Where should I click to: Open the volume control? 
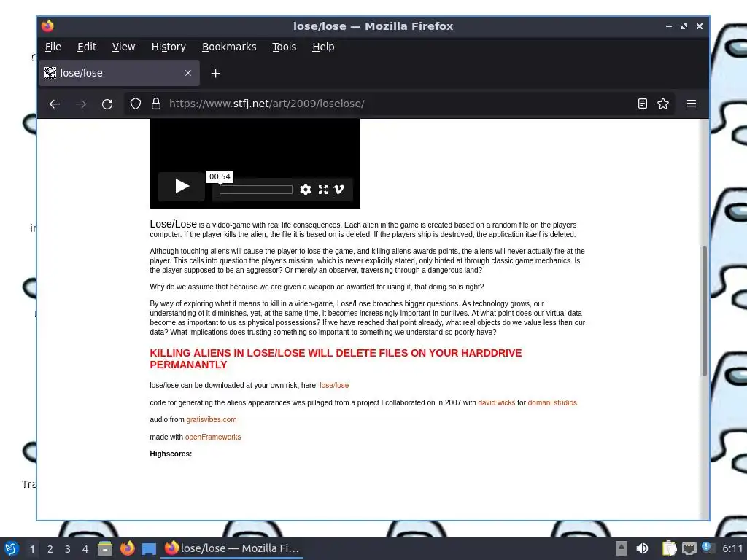643,548
